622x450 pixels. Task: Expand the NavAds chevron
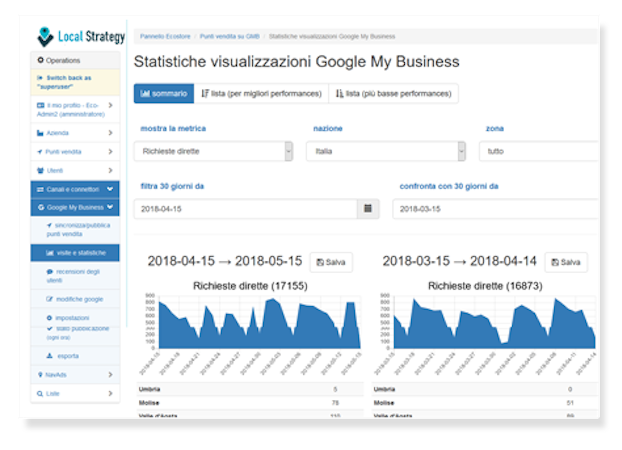click(x=110, y=375)
